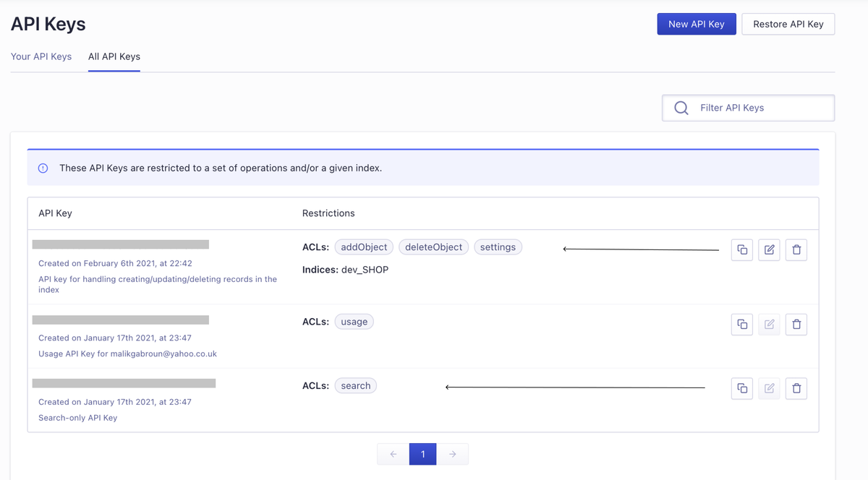Select the All API Keys tab
868x480 pixels.
click(114, 56)
